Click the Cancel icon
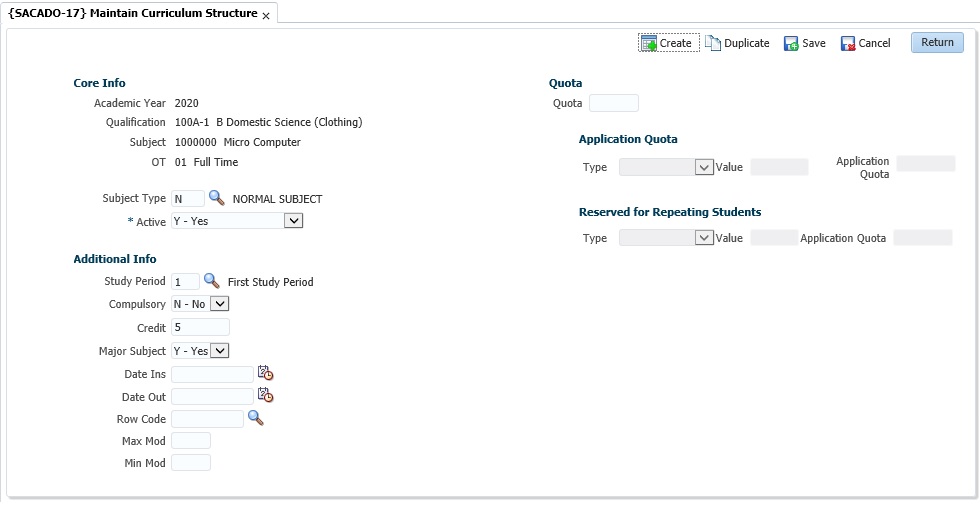This screenshot has width=980, height=506. [848, 44]
